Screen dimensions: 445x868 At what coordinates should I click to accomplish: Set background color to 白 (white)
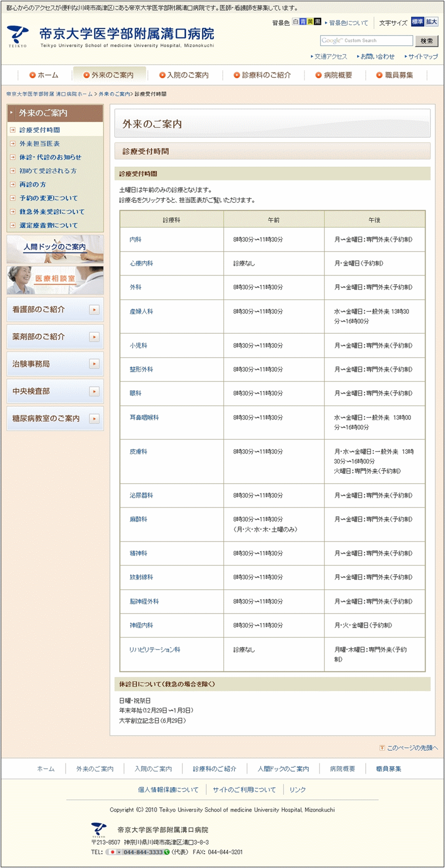[x=296, y=22]
